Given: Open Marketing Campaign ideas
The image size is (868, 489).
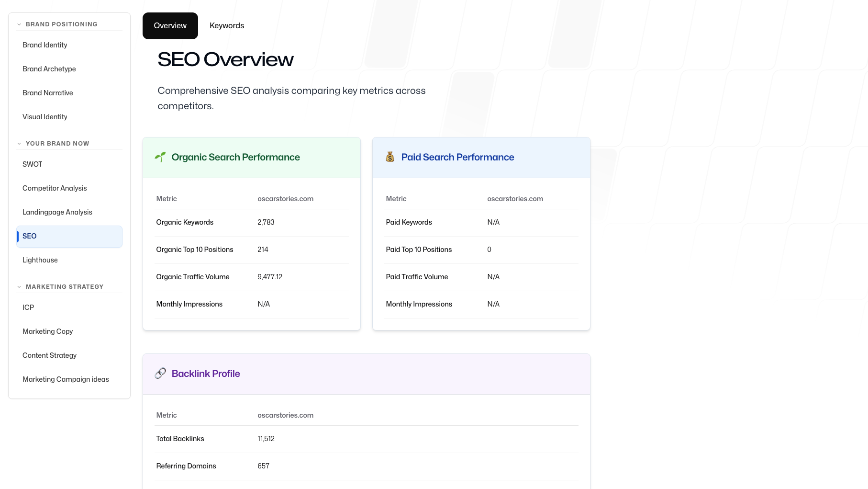Looking at the screenshot, I should [x=66, y=379].
